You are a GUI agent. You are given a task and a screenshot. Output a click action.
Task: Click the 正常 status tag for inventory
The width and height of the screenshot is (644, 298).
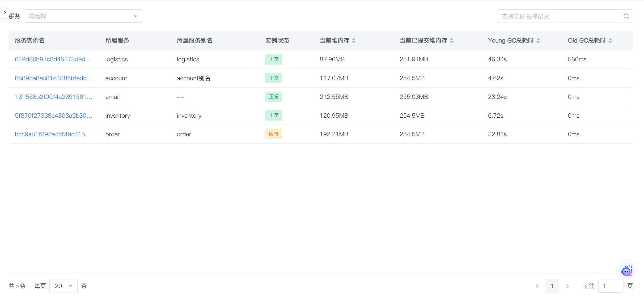pos(274,116)
